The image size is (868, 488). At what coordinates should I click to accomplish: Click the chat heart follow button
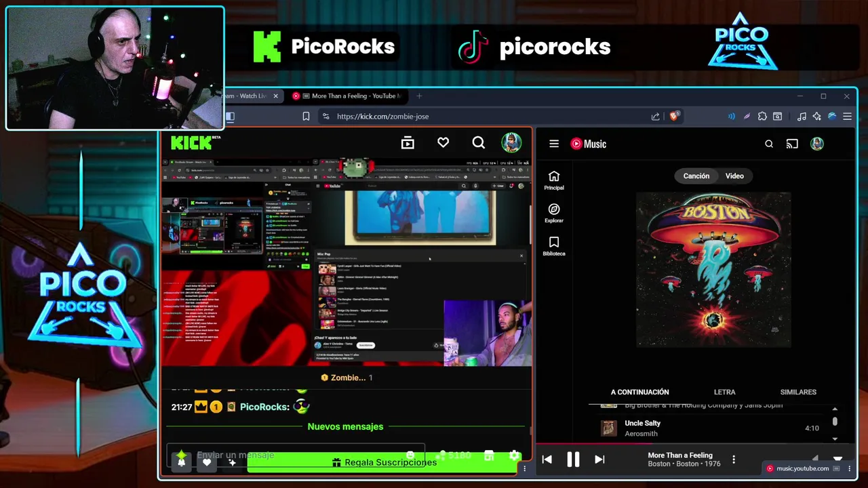pyautogui.click(x=207, y=462)
